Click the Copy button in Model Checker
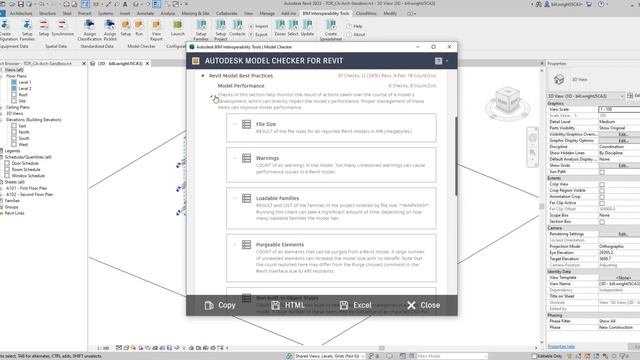 [x=220, y=305]
